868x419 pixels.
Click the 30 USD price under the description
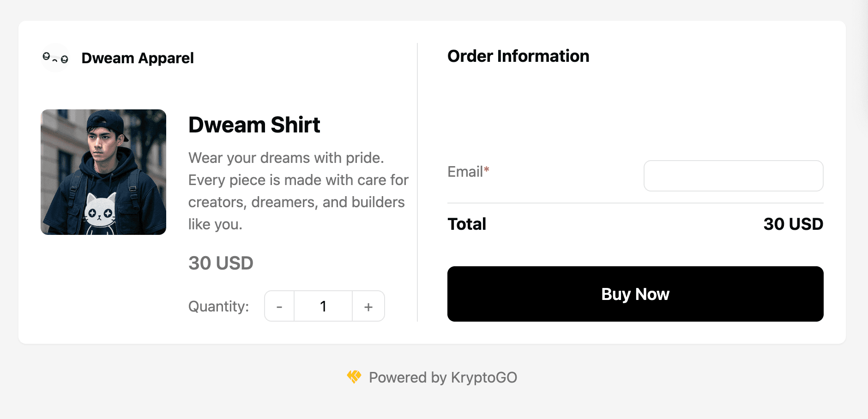220,263
